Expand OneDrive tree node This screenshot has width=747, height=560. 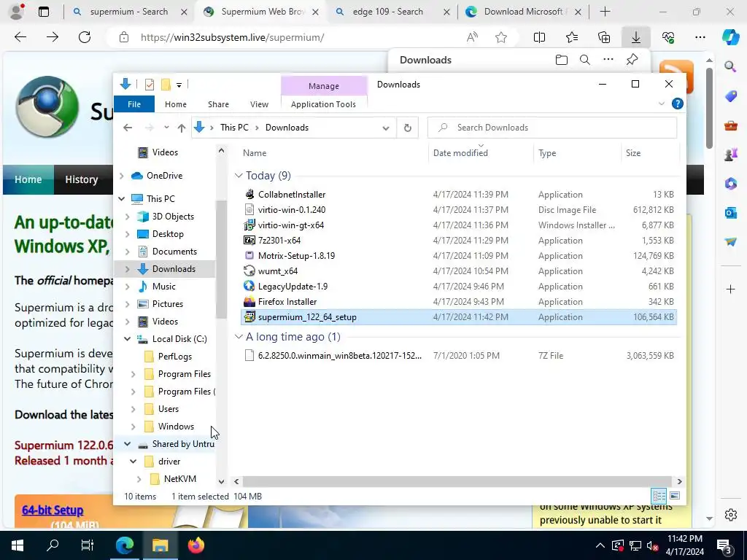click(122, 176)
